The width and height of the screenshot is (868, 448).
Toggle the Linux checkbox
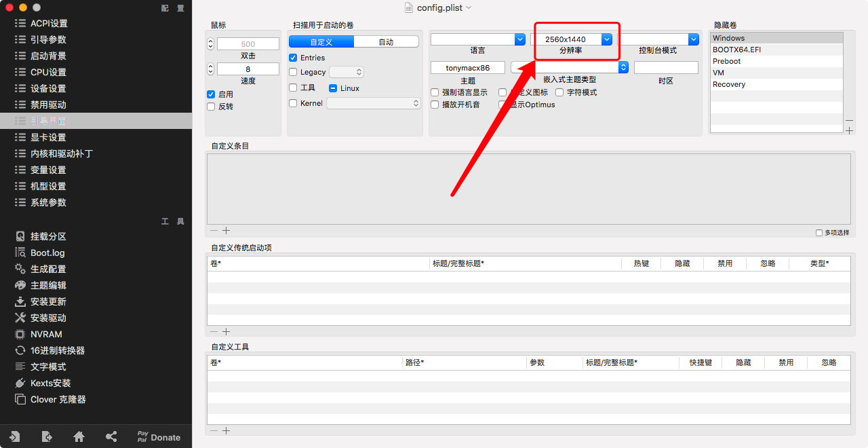point(333,88)
